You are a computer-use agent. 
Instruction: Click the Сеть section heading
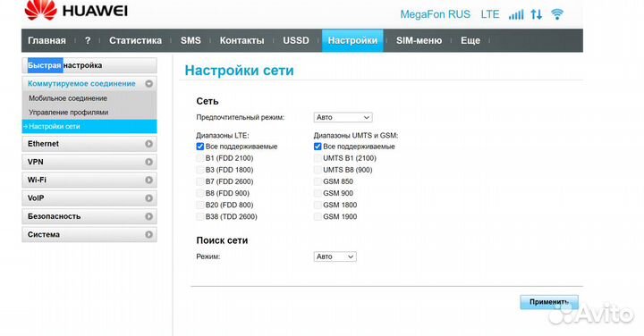[208, 101]
